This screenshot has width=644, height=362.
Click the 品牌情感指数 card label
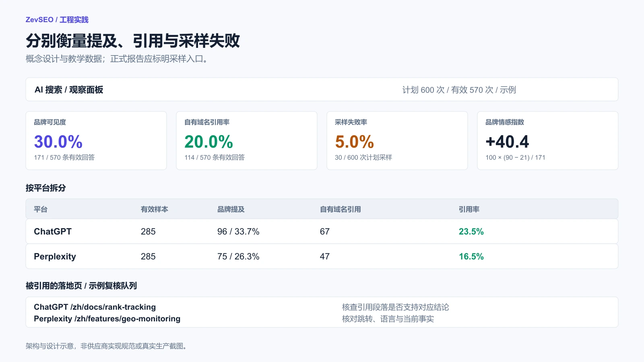(x=505, y=122)
